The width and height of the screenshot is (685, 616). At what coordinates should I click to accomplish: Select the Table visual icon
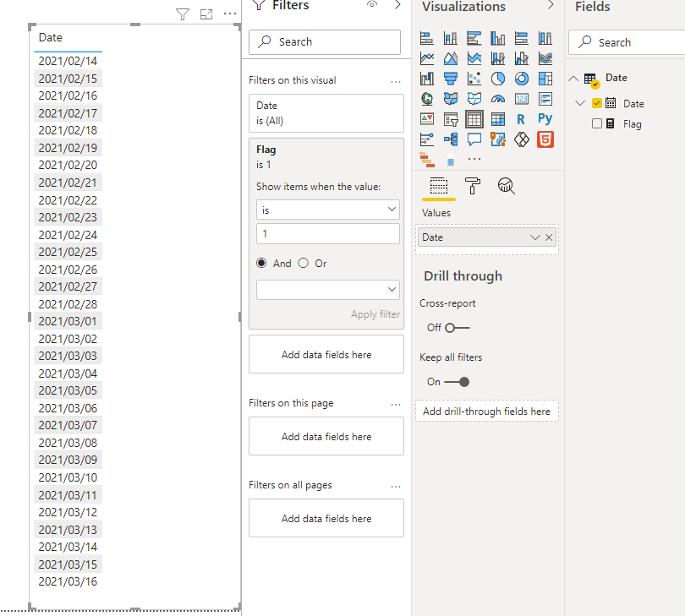click(474, 119)
